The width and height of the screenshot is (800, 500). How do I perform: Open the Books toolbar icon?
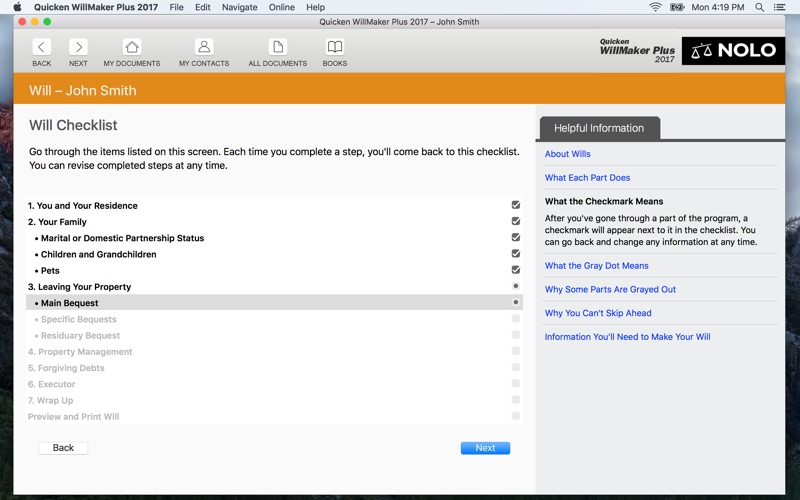[335, 47]
